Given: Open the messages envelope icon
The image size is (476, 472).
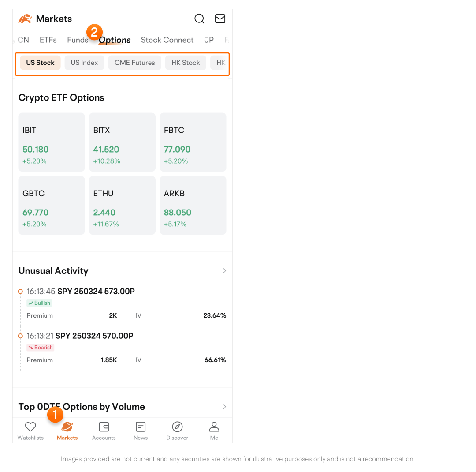Looking at the screenshot, I should tap(220, 19).
